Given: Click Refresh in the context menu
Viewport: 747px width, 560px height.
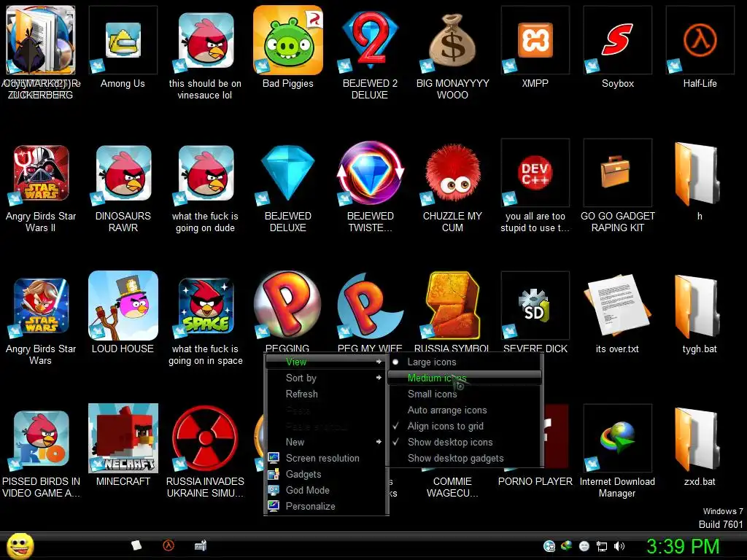Looking at the screenshot, I should click(x=325, y=394).
